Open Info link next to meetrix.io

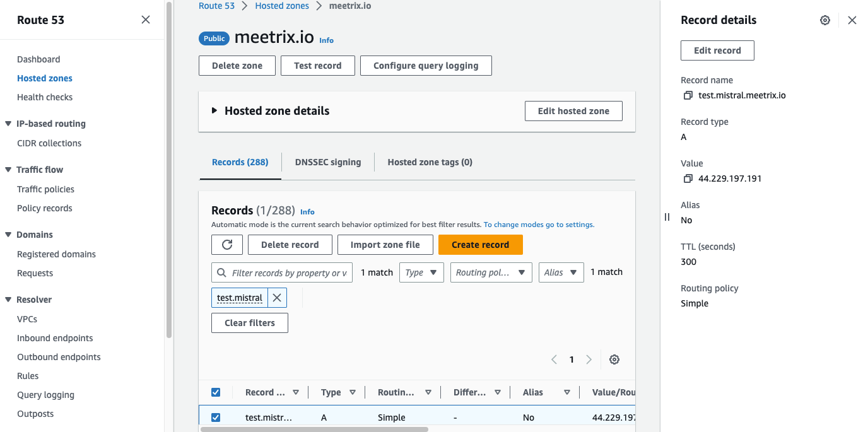(326, 40)
